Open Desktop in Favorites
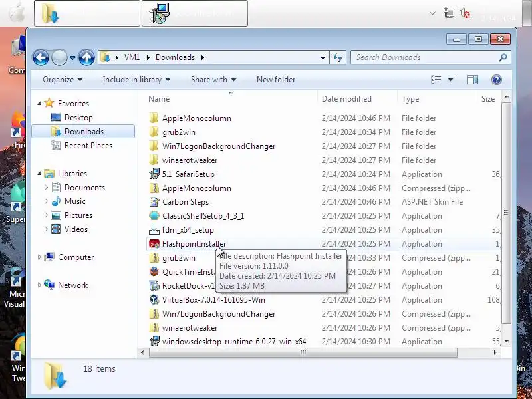Screen dimensions: 532x399 [x=78, y=118]
